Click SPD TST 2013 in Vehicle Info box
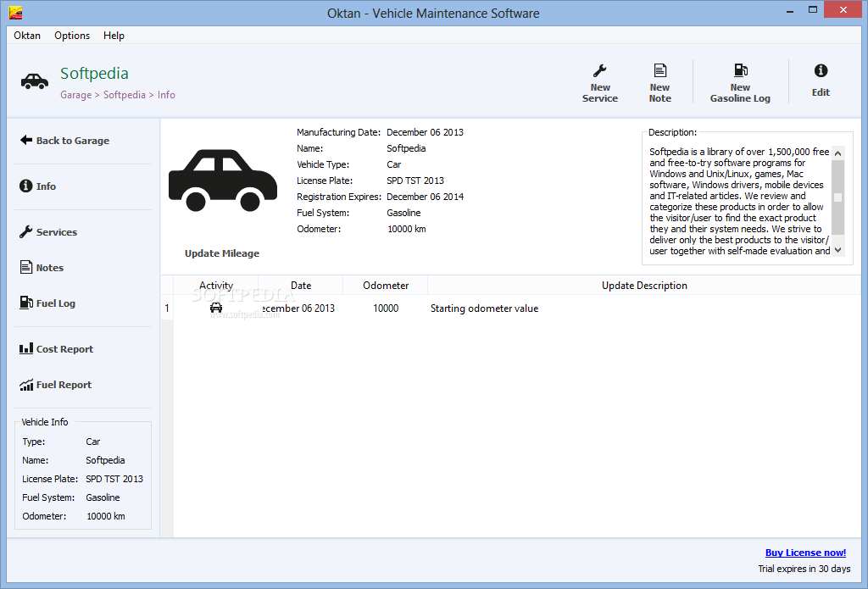 114,479
